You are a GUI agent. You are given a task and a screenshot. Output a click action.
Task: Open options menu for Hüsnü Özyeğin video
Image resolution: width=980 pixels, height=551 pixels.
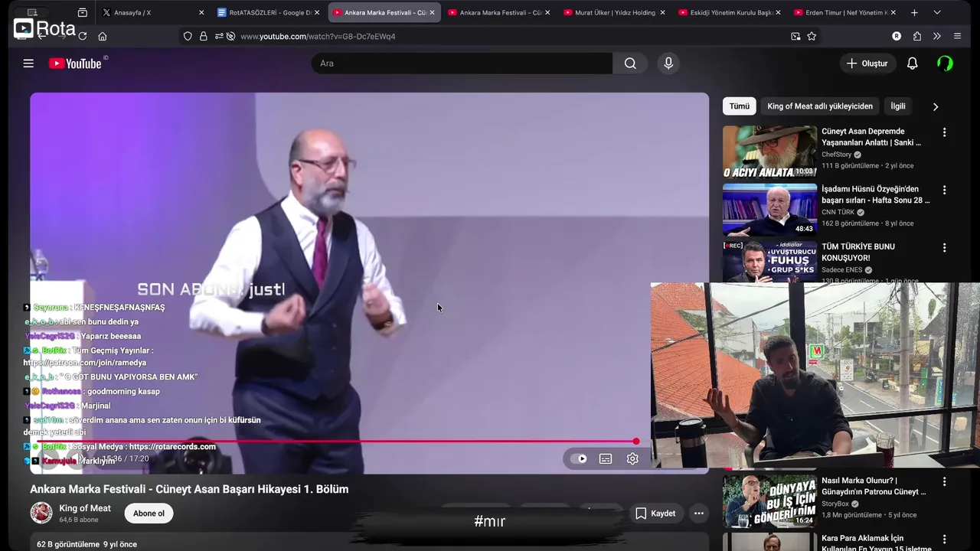click(944, 190)
